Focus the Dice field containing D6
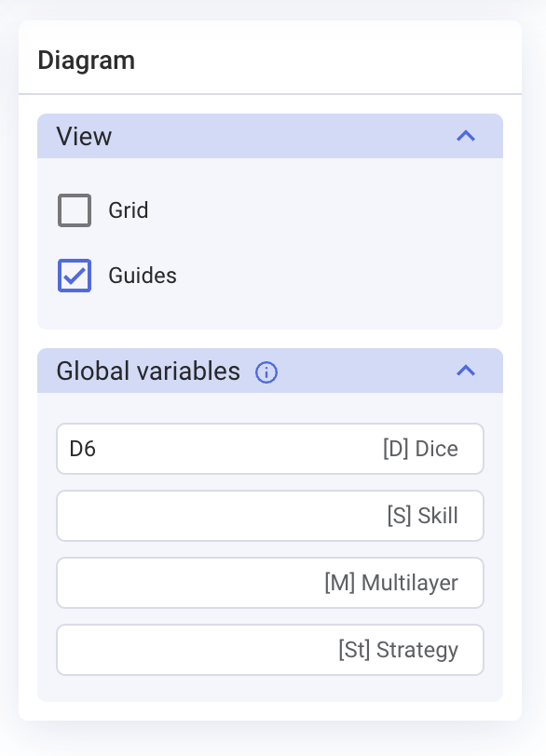 [x=270, y=449]
